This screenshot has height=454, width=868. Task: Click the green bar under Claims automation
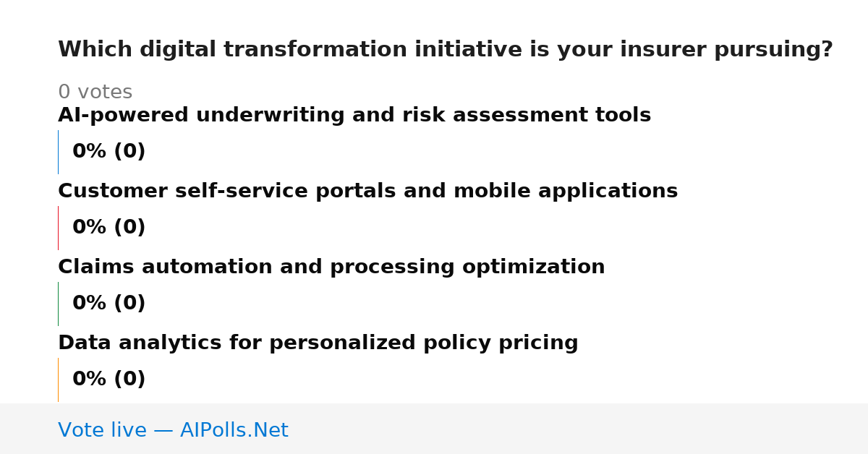pos(58,304)
